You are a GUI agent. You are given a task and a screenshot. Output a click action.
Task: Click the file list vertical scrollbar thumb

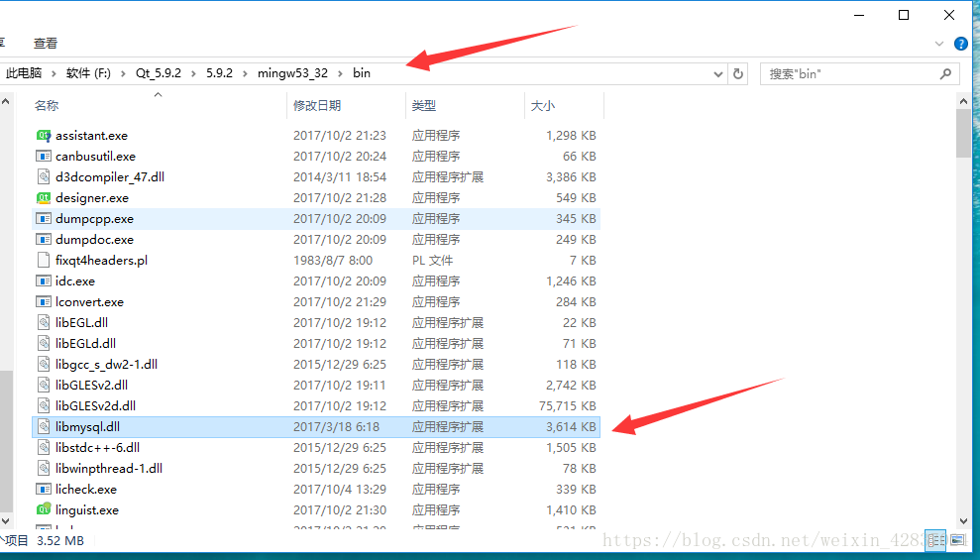pyautogui.click(x=964, y=132)
